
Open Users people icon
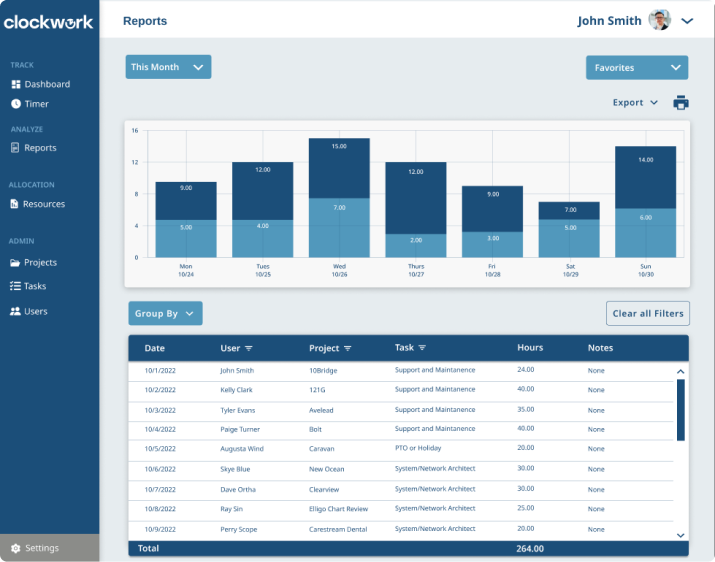15,312
